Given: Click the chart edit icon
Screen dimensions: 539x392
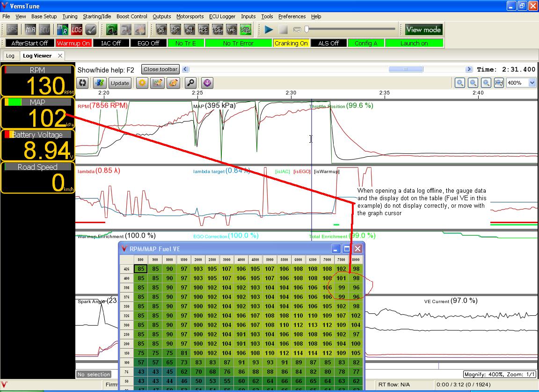Looking at the screenshot, I should pos(157,83).
